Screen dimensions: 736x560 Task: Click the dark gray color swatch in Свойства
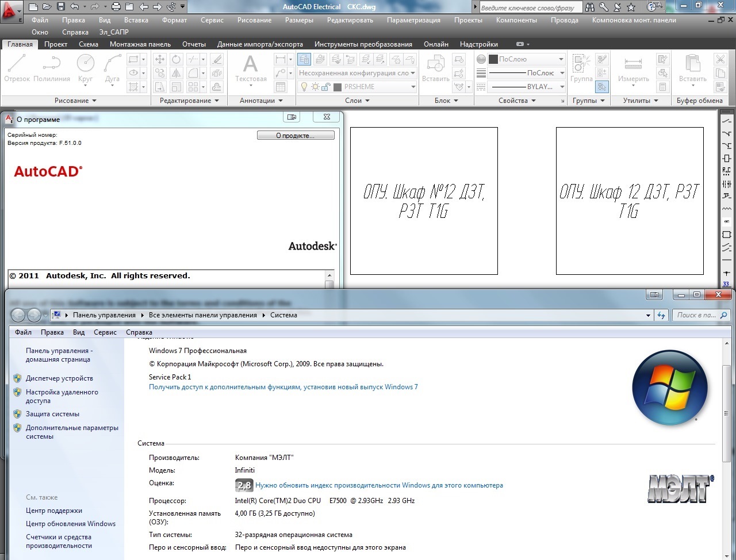click(493, 59)
